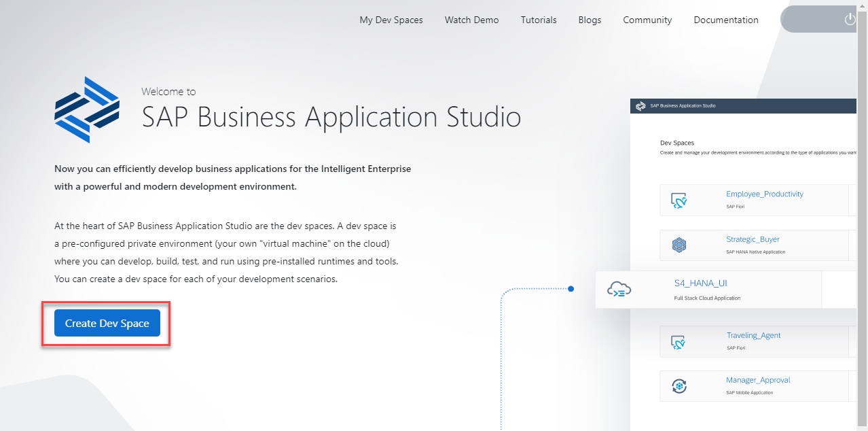868x431 pixels.
Task: Click the 'SAP Mobile Application' label
Action: [749, 392]
